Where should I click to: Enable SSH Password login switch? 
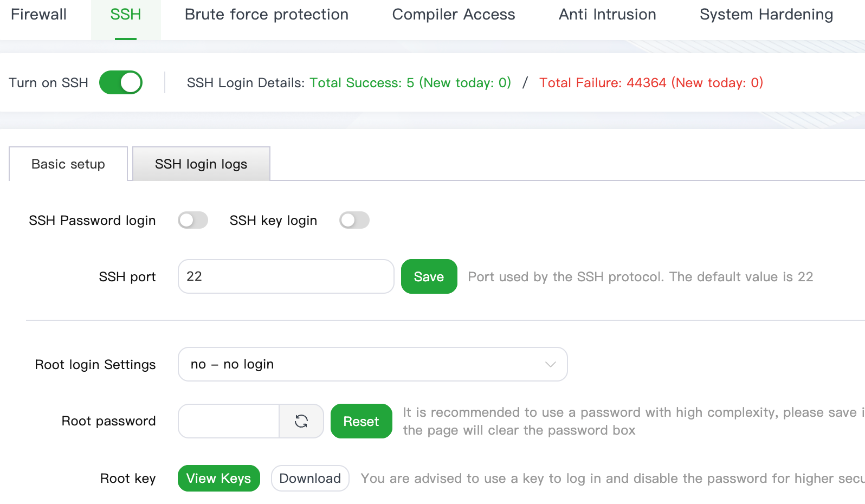click(193, 220)
